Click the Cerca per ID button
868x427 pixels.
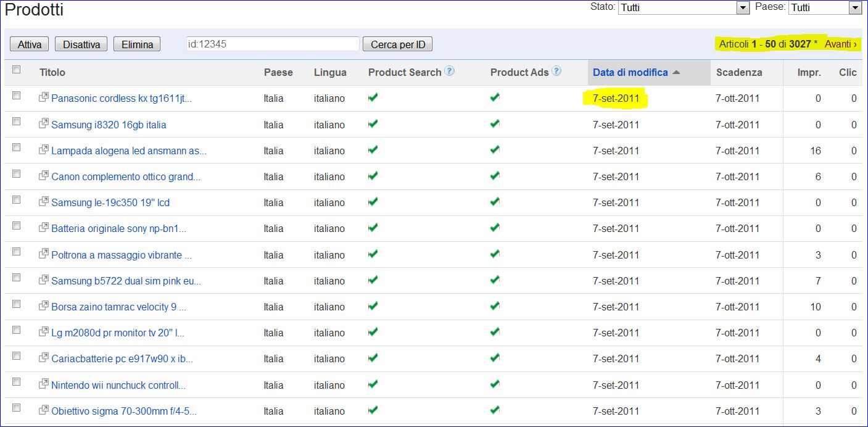(398, 44)
